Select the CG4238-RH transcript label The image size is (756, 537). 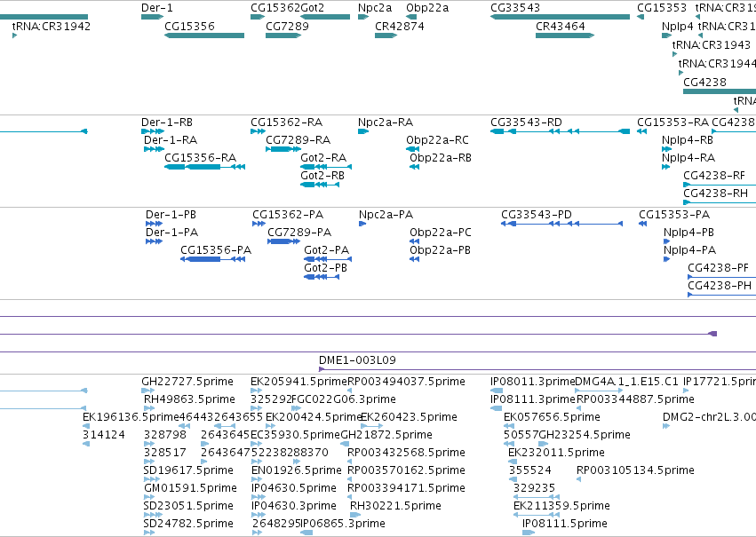(x=715, y=193)
